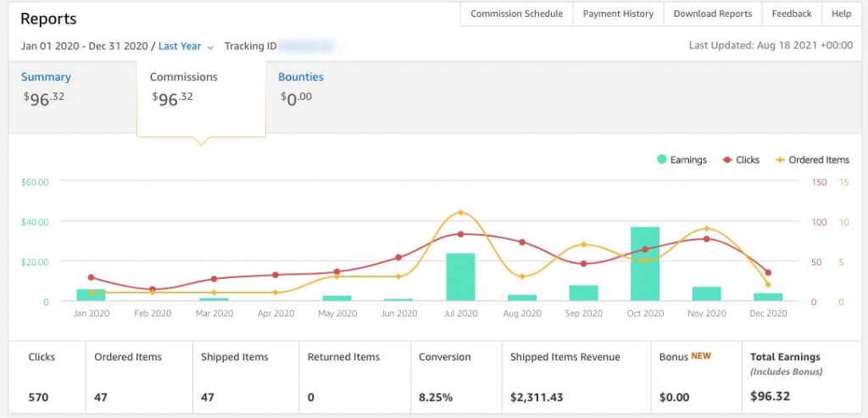868x418 pixels.
Task: View Payment History
Action: click(x=618, y=14)
